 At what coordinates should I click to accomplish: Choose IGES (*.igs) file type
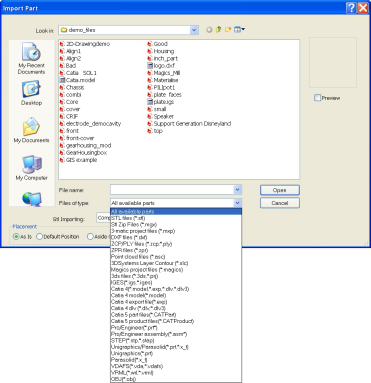[x=176, y=283]
